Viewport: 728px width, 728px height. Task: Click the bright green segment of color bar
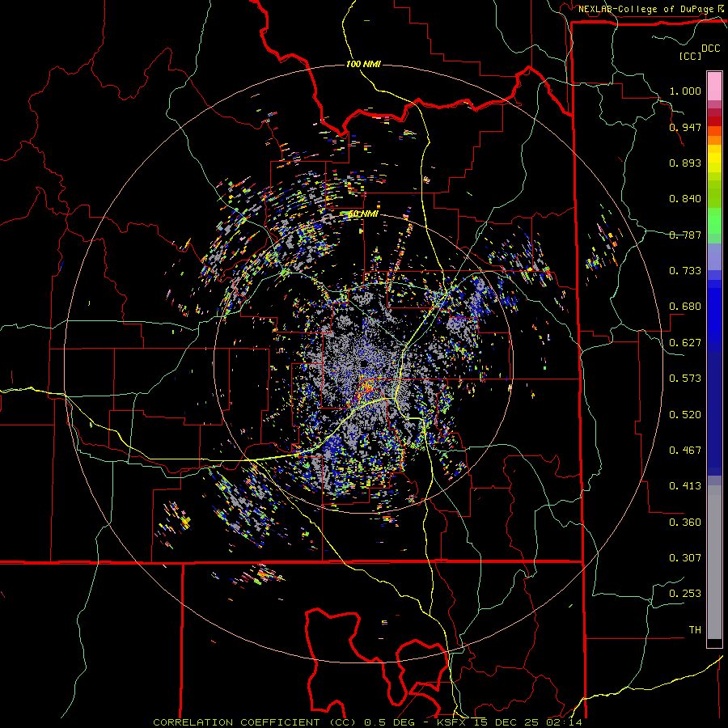[714, 221]
